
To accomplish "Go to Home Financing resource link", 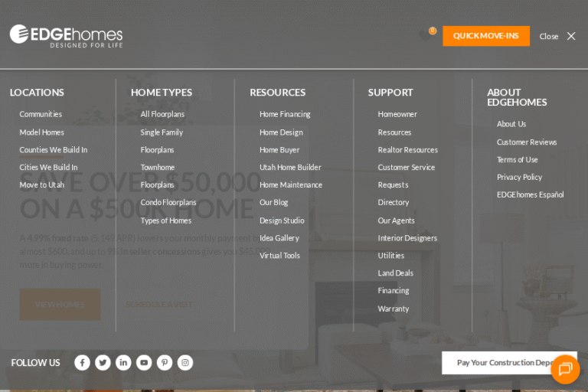I will pyautogui.click(x=285, y=114).
